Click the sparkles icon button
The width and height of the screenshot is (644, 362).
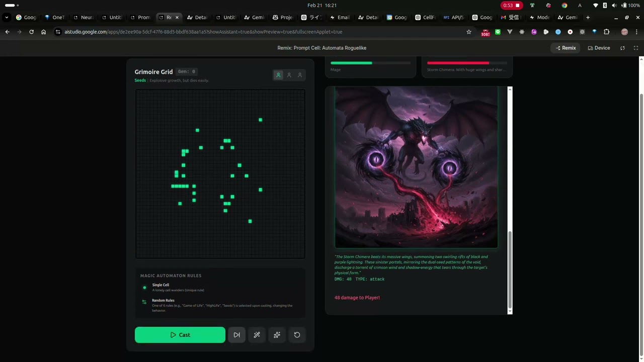point(277,335)
